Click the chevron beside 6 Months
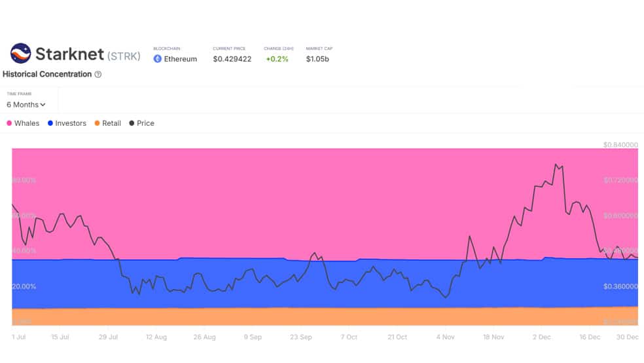Viewport: 644px width, 363px height. tap(43, 105)
